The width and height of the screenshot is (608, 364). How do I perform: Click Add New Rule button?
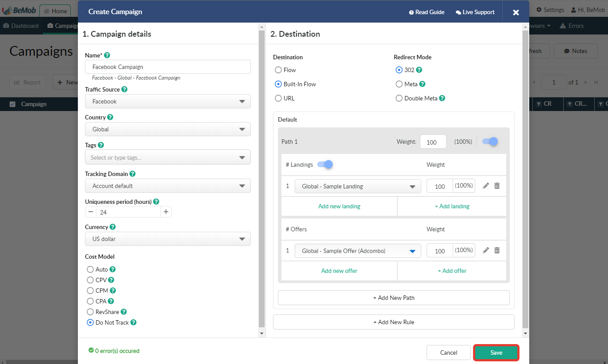coord(394,322)
